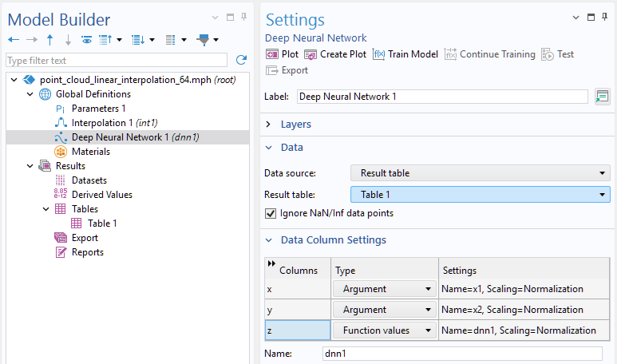Open dropdown arrow beside Expand All icon

click(x=152, y=40)
